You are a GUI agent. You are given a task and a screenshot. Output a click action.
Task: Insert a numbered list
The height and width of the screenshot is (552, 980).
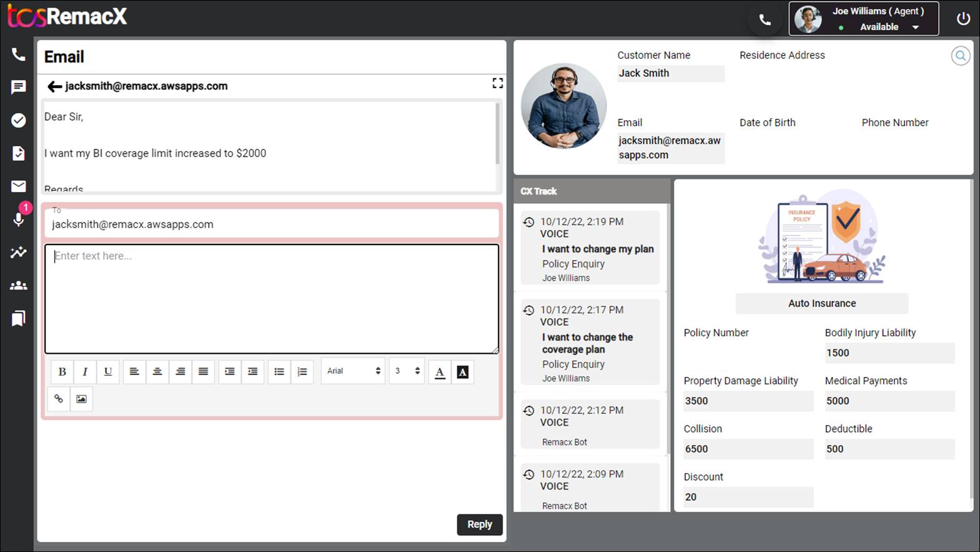coord(302,372)
